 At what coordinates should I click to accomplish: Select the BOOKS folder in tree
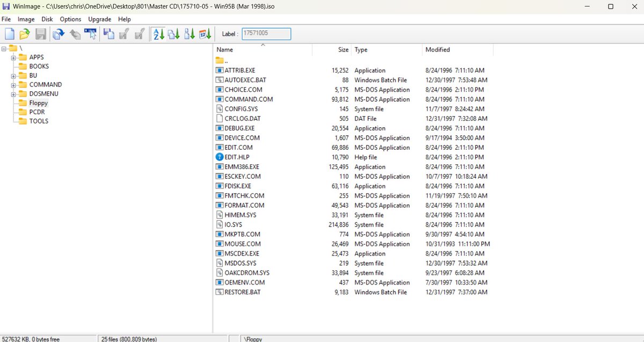(39, 67)
